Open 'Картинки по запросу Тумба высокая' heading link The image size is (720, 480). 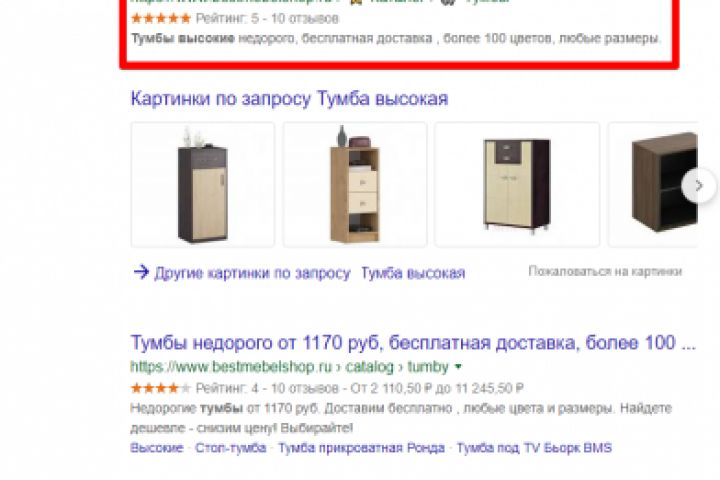289,99
